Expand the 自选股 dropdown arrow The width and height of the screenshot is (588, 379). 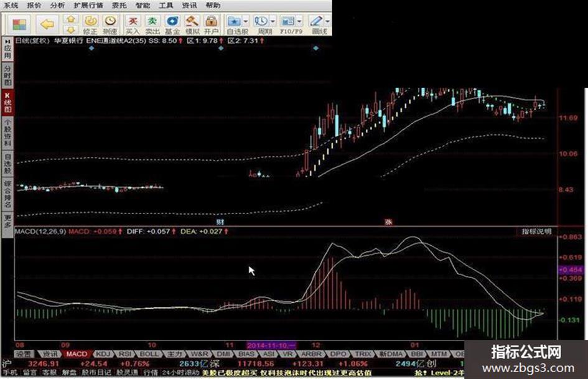pos(246,21)
